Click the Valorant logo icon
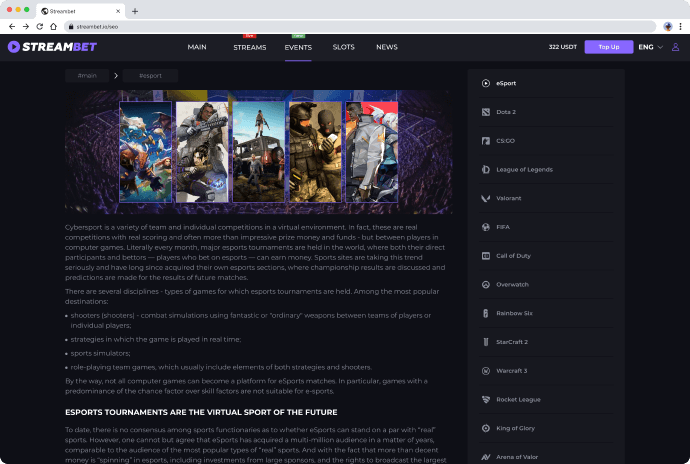Screen dimensions: 690x464 (486, 198)
